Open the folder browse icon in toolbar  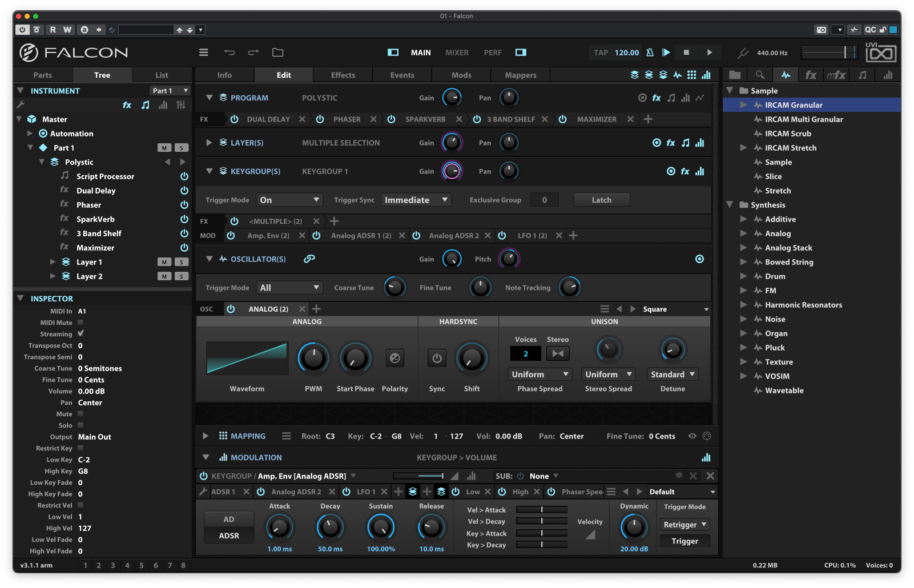[278, 53]
